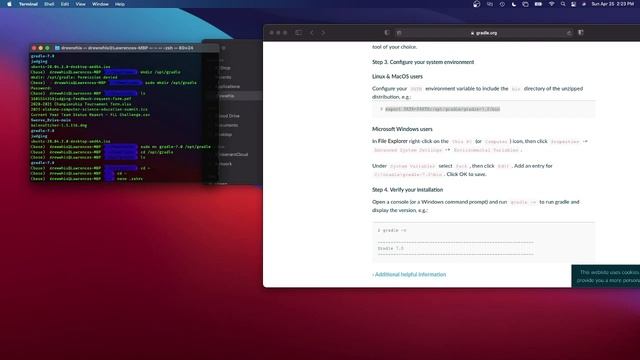Click the clock-shaped menu bar icon

click(x=502, y=4)
